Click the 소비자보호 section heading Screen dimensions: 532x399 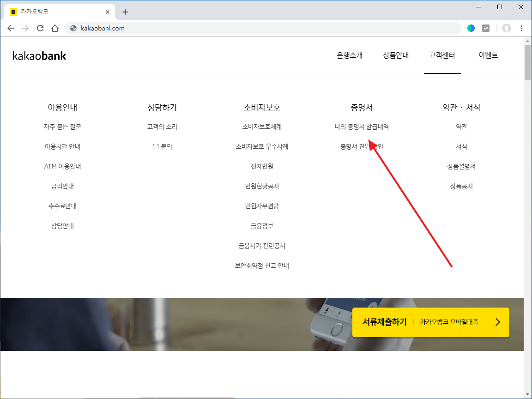pos(262,108)
